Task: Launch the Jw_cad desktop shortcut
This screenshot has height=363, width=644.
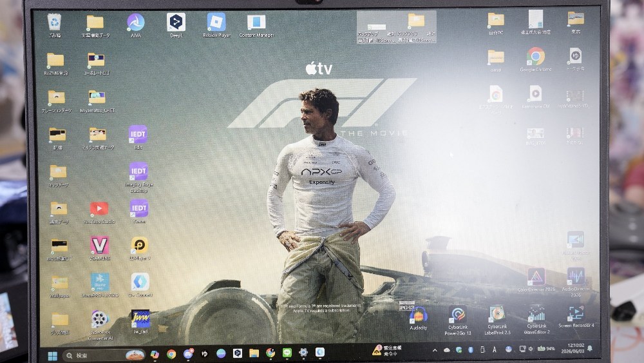Action: click(140, 322)
